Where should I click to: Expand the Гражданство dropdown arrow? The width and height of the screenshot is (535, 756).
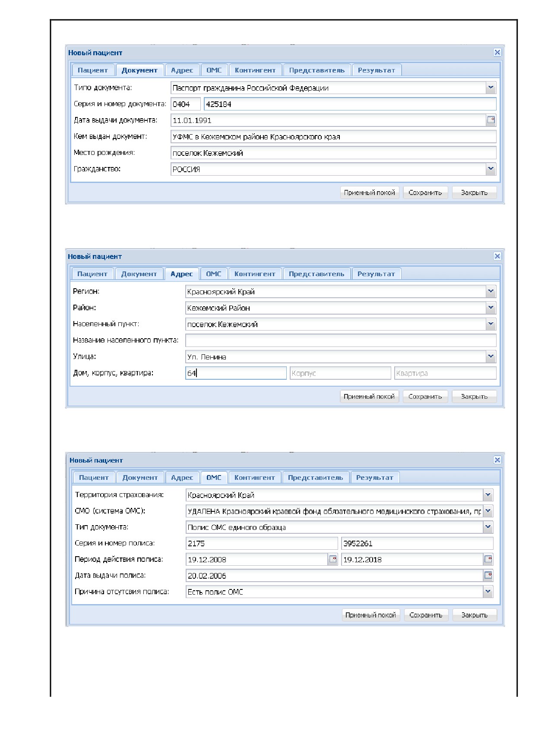[x=491, y=169]
